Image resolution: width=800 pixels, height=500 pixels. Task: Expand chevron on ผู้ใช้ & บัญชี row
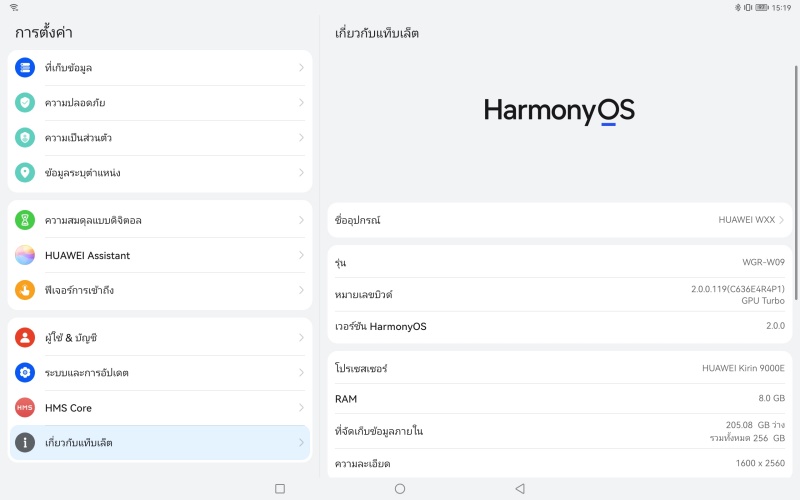[x=301, y=337]
